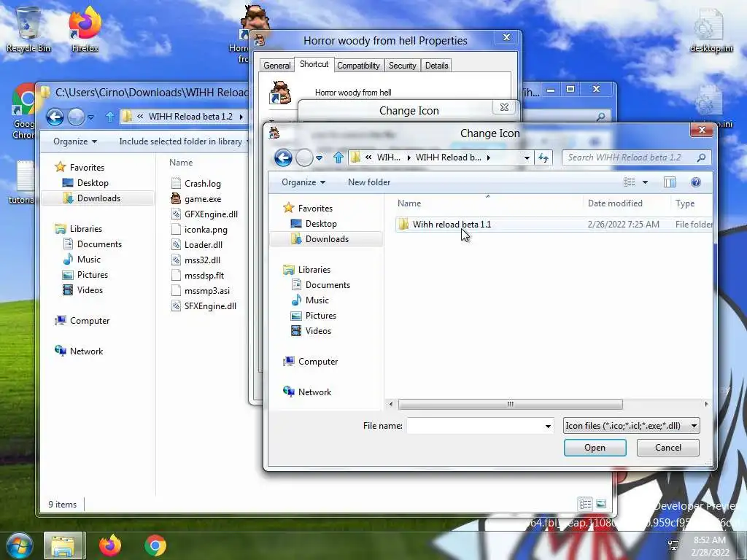
Task: Go back in the Explorer window
Action: tap(55, 117)
